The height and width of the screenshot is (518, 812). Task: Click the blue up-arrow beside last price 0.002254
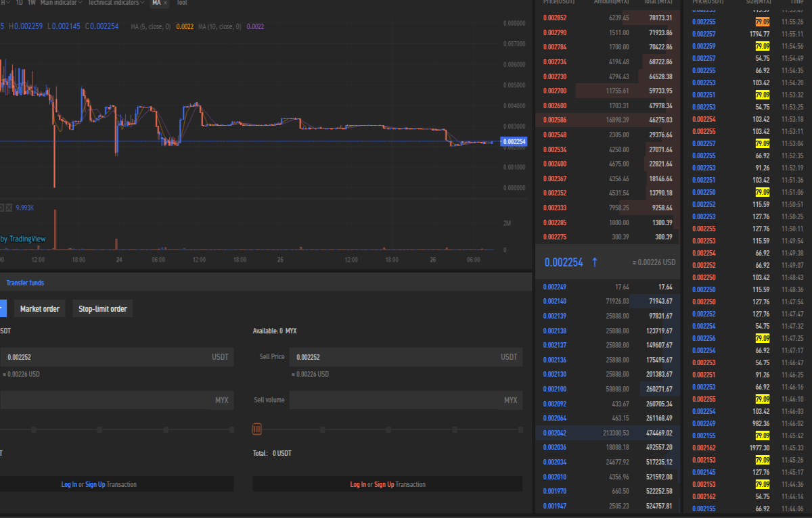[x=595, y=262]
